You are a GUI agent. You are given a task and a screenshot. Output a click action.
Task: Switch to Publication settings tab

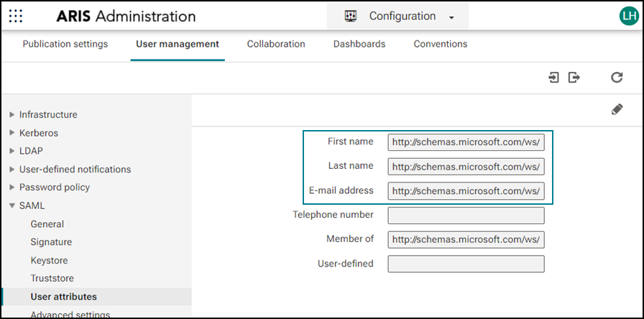pyautogui.click(x=65, y=44)
